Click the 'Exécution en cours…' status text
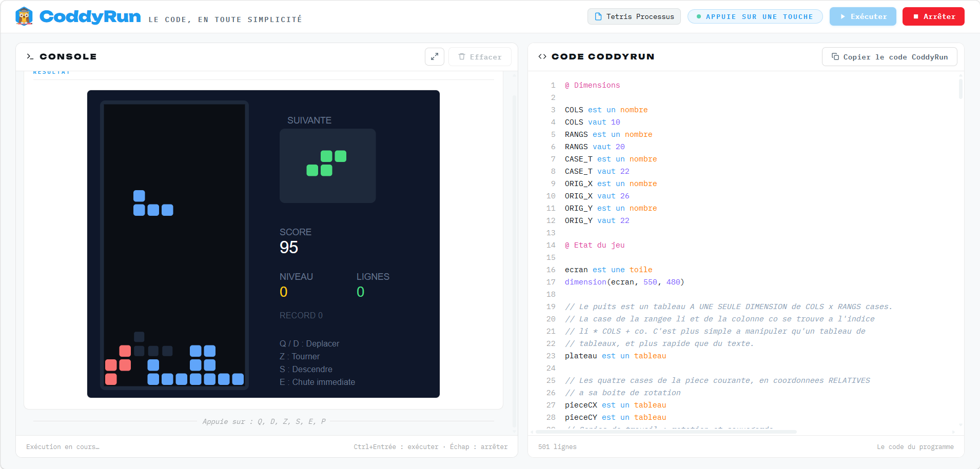Screen dimensions: 980x469 click(63, 447)
